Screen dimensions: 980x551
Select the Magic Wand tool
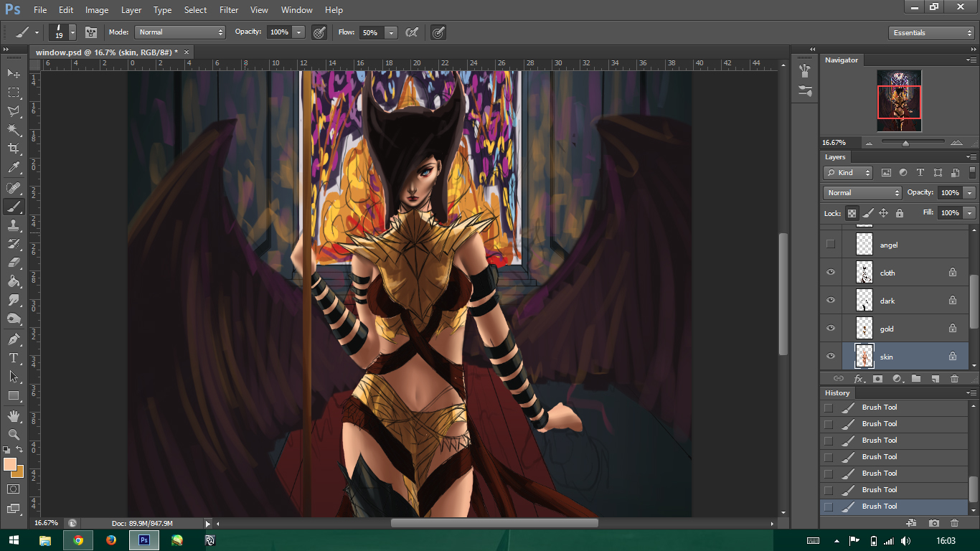point(14,130)
